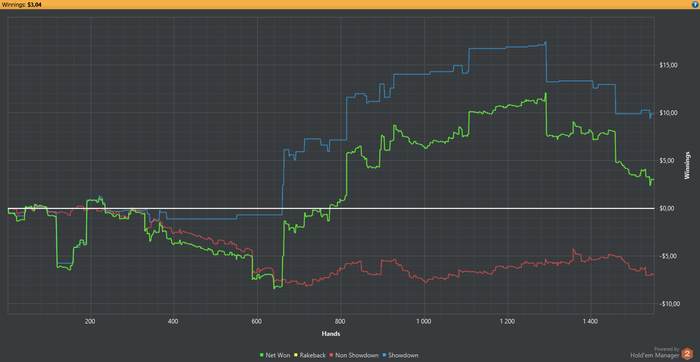Click the 200 hands axis label

pos(90,321)
